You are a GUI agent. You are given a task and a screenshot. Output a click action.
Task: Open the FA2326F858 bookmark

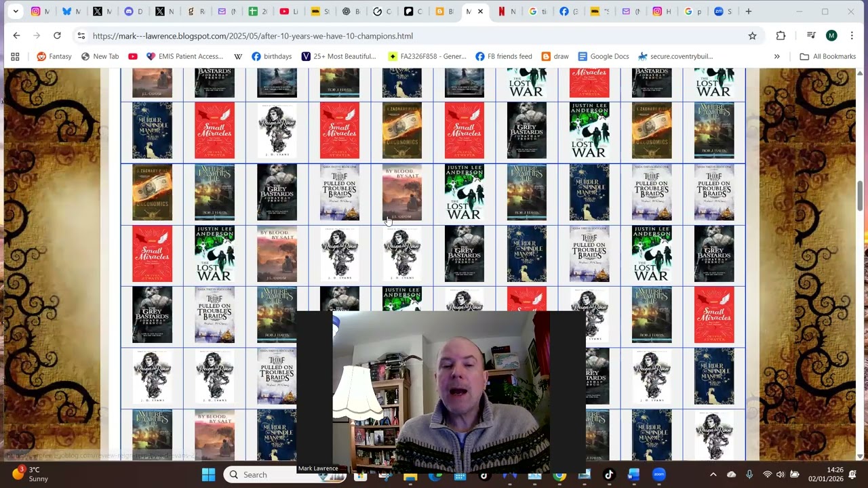coord(427,56)
